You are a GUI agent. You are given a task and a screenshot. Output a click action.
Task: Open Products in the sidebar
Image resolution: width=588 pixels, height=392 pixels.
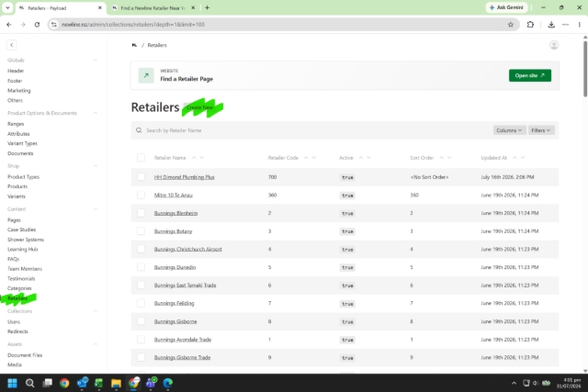(17, 186)
